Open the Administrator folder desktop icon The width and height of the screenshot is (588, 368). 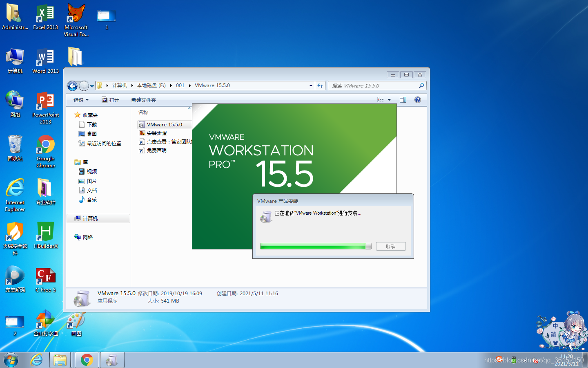[x=15, y=17]
